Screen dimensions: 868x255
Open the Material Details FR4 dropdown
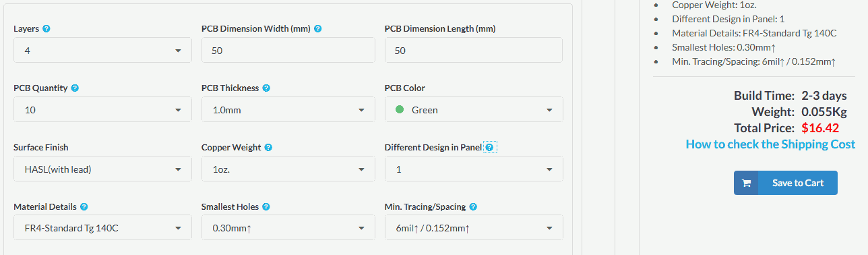click(x=102, y=228)
